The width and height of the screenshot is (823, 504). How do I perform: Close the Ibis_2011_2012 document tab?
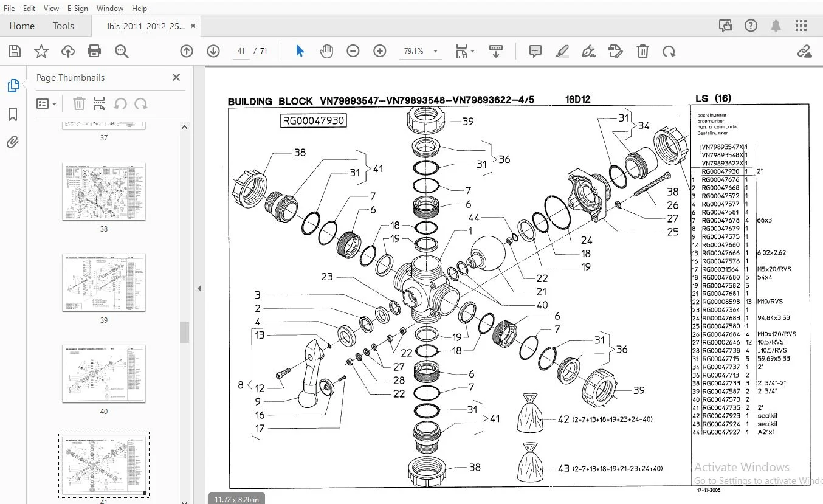tap(193, 26)
